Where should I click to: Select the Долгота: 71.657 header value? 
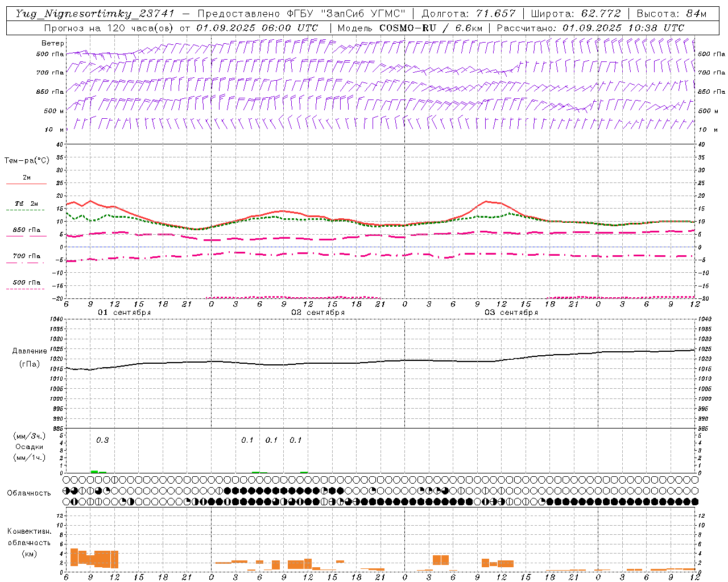tap(469, 14)
